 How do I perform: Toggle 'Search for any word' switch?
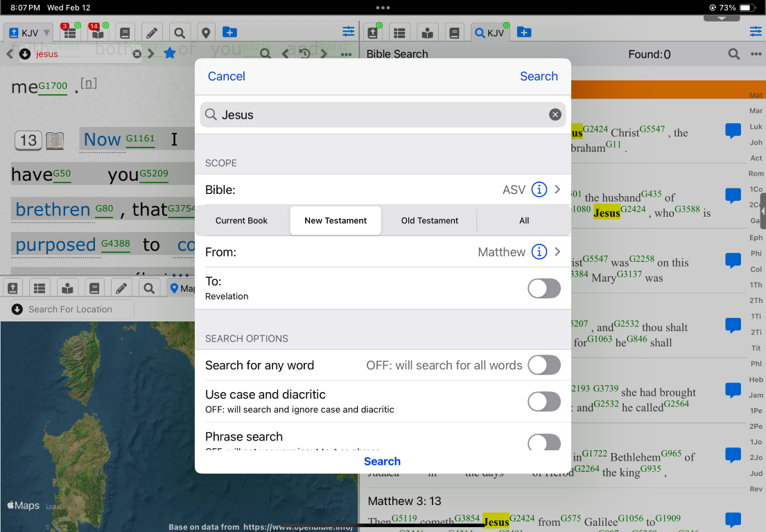point(543,365)
